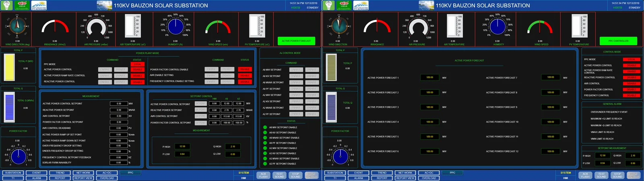The width and height of the screenshot is (644, 181).
Task: Enable Active Power Control in Power Plant Mode
Action: click(x=105, y=70)
